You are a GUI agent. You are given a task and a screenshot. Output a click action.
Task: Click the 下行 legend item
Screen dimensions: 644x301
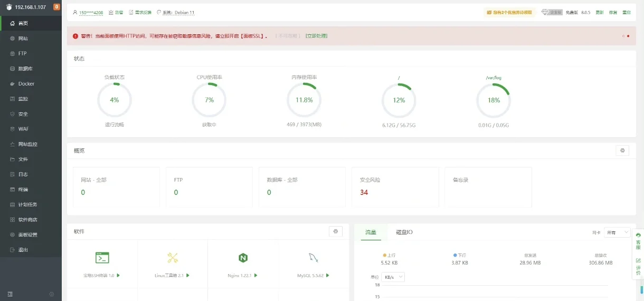click(x=459, y=255)
